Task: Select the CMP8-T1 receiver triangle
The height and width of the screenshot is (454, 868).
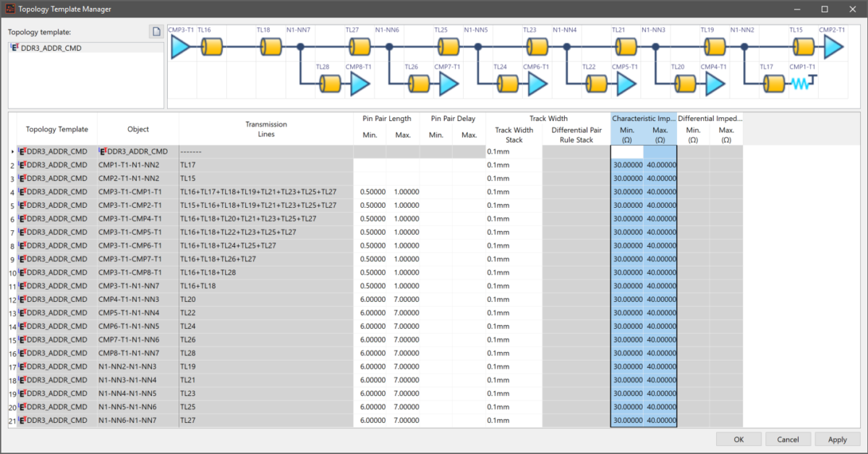Action: (359, 85)
